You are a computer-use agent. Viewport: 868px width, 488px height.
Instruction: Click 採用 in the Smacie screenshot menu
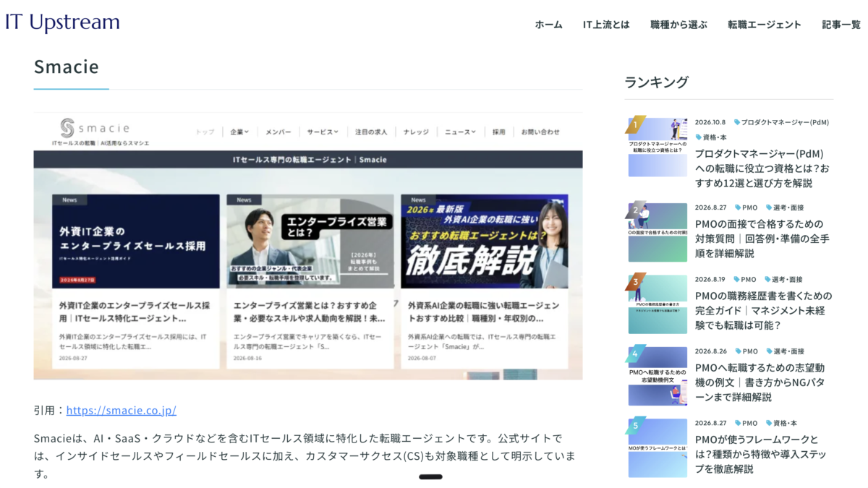tap(499, 132)
